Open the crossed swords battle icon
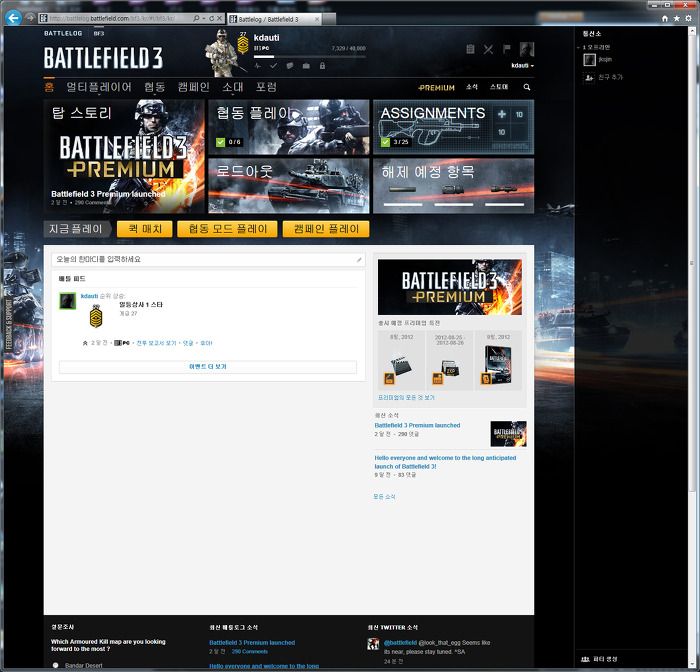This screenshot has height=672, width=700. tap(488, 49)
